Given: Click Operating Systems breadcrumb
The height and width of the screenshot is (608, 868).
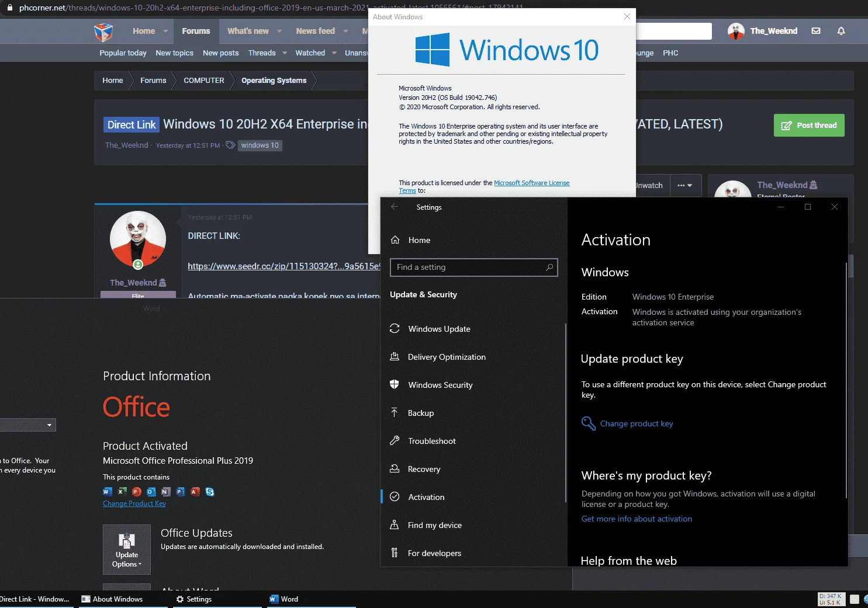Looking at the screenshot, I should tap(274, 80).
